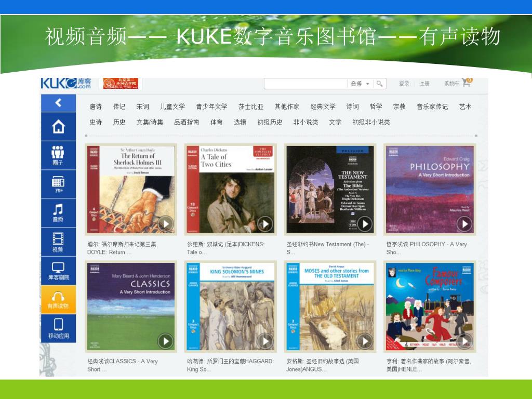532x399 pixels.
Task: Open Sherlock Holmes III cover thumbnail
Action: pyautogui.click(x=131, y=189)
